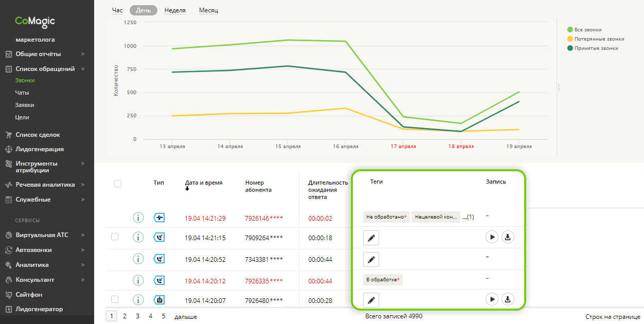The width and height of the screenshot is (644, 324).
Task: Switch chart grouping to Час
Action: point(117,10)
